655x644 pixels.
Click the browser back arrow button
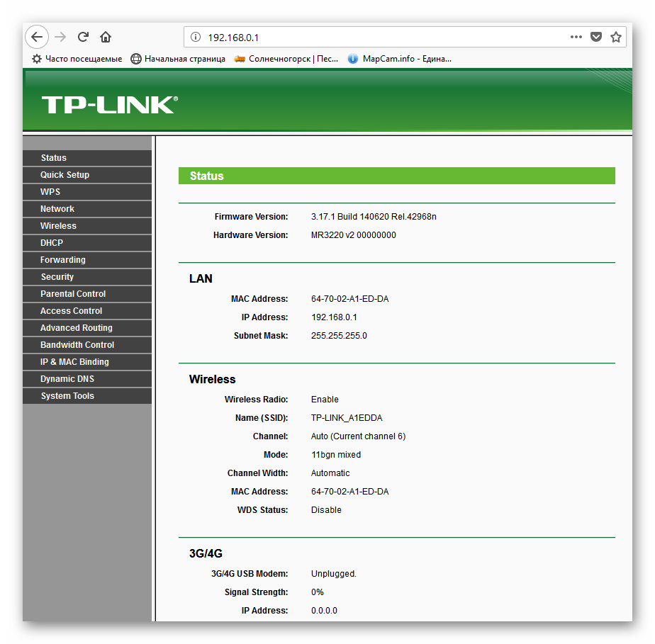point(37,37)
